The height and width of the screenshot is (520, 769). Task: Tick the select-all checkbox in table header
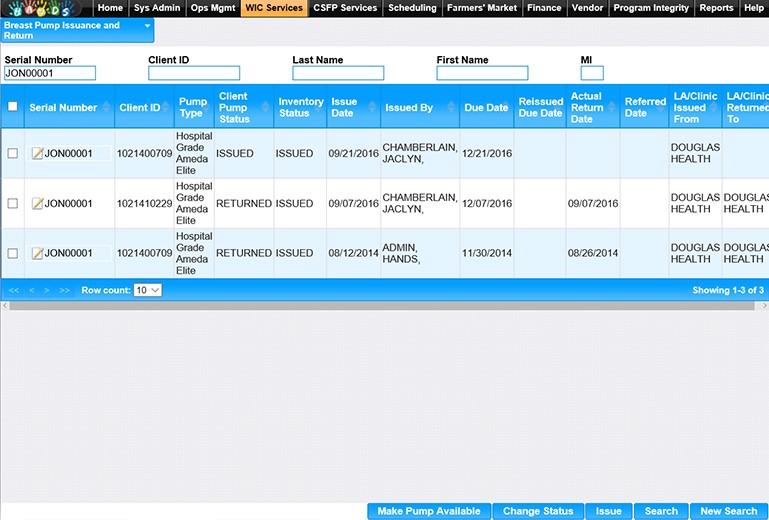click(x=13, y=107)
